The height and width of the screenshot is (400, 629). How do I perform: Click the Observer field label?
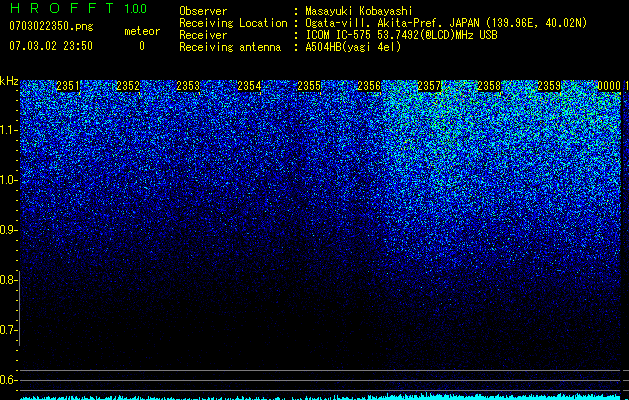203,11
